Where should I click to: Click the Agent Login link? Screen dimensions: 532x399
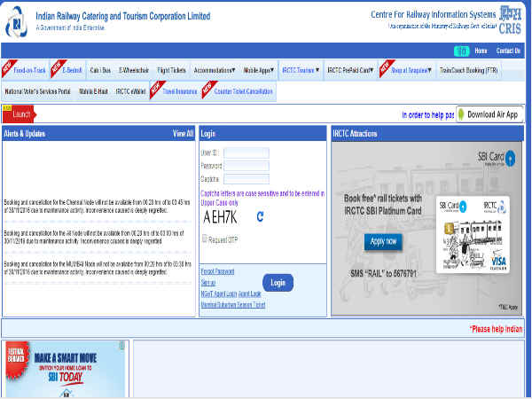tap(250, 293)
